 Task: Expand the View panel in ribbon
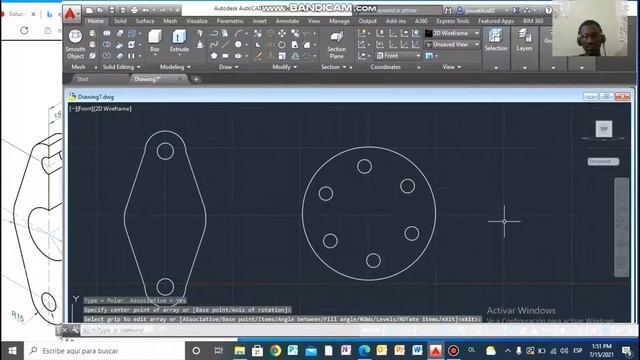point(451,67)
